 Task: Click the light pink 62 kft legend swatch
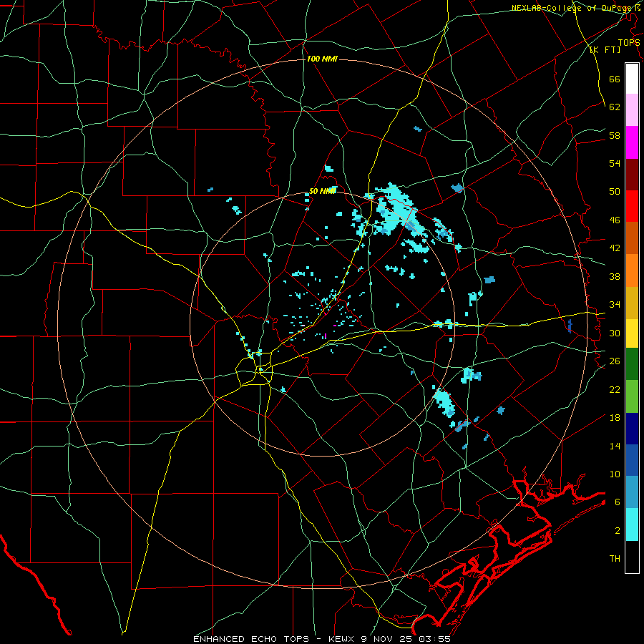coord(632,109)
